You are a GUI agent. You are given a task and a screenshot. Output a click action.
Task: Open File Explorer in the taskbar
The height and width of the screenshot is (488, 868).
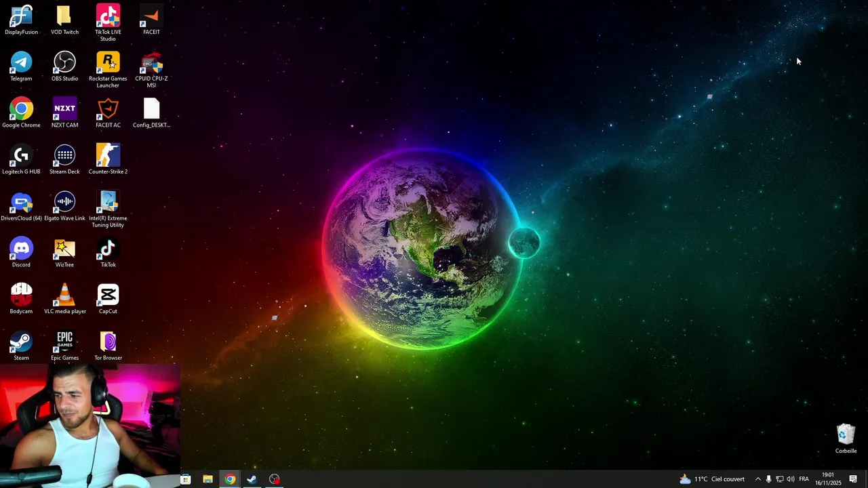click(x=208, y=479)
